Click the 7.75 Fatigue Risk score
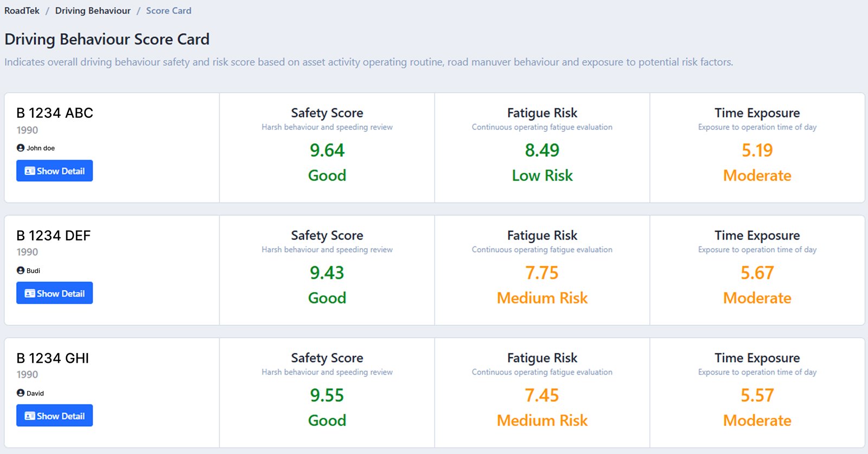Image resolution: width=868 pixels, height=454 pixels. pos(542,273)
